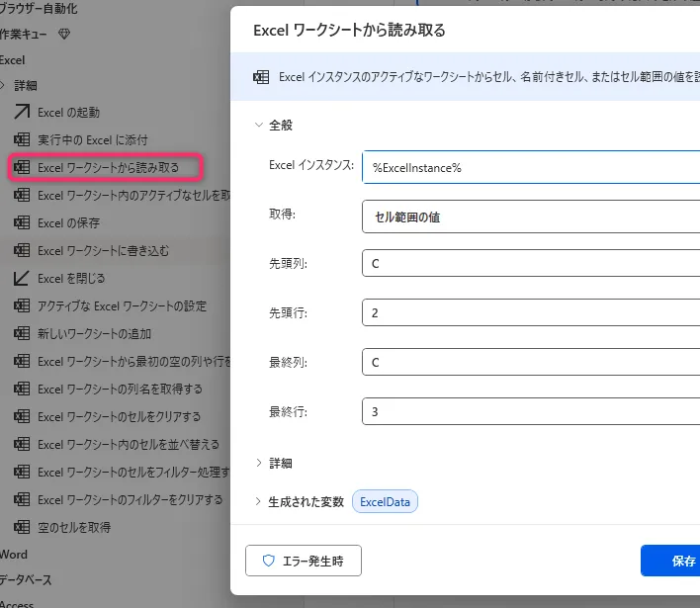Expand the 詳細 group under Excel

(x=4, y=86)
